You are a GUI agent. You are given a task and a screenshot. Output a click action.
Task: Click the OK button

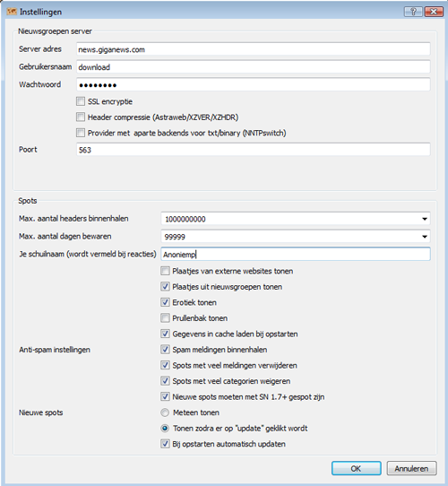(357, 468)
